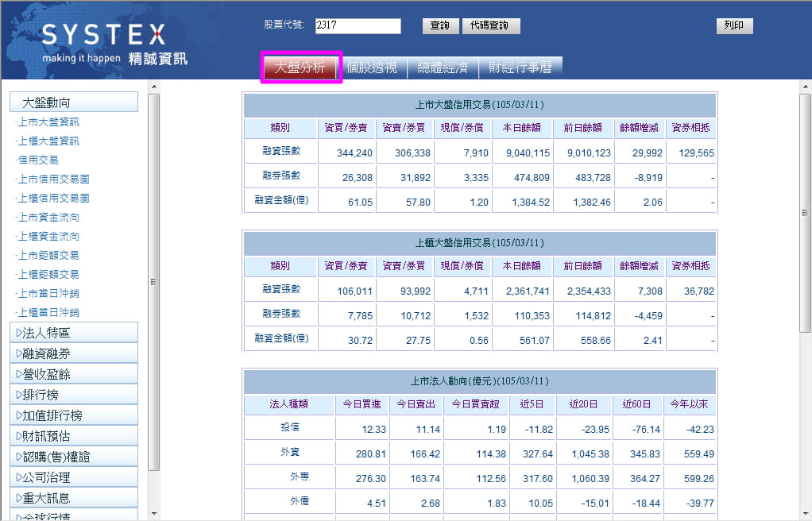Select the 財經行事曆 tab
Image resolution: width=812 pixels, height=521 pixels.
(x=520, y=68)
